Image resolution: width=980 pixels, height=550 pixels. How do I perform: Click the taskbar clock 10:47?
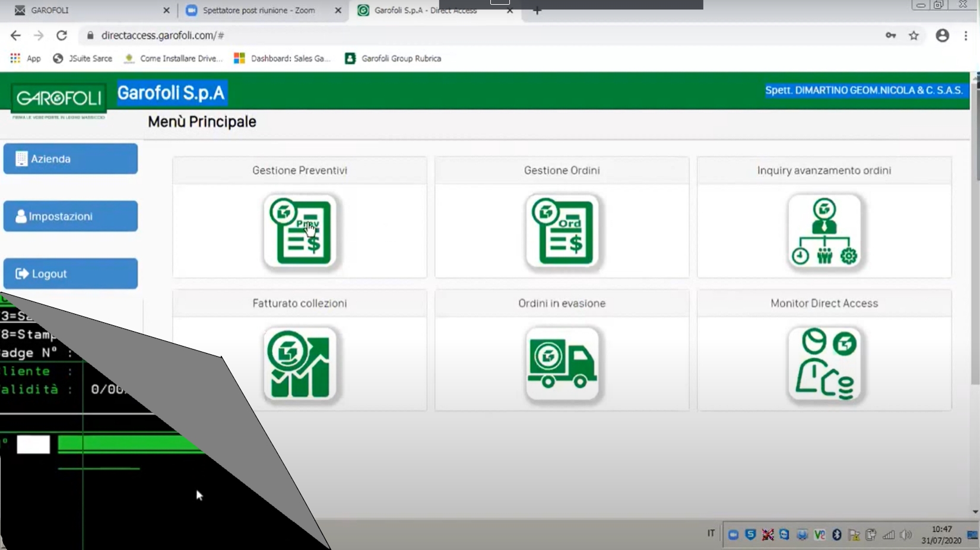point(941,529)
